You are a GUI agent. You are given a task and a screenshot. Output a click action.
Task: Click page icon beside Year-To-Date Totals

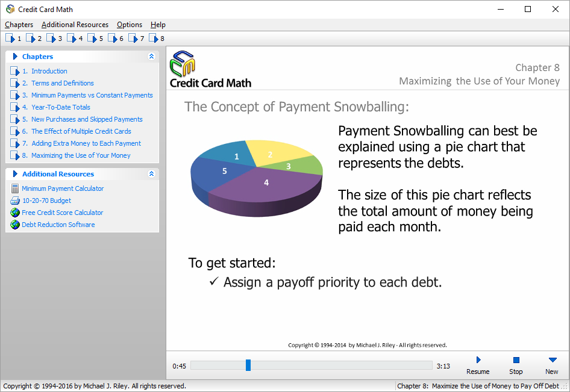click(x=15, y=107)
